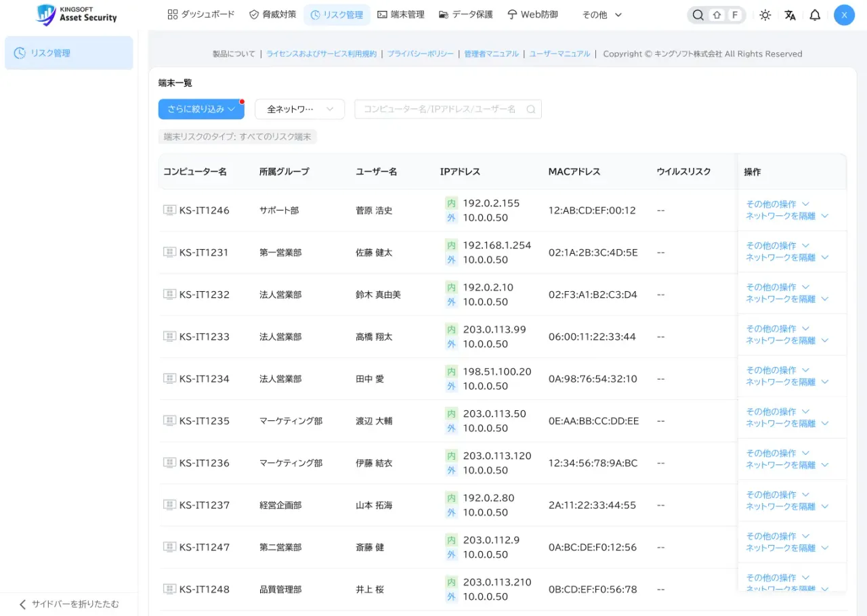Open the notifications bell
Screen dimensions: 867x616
(815, 15)
